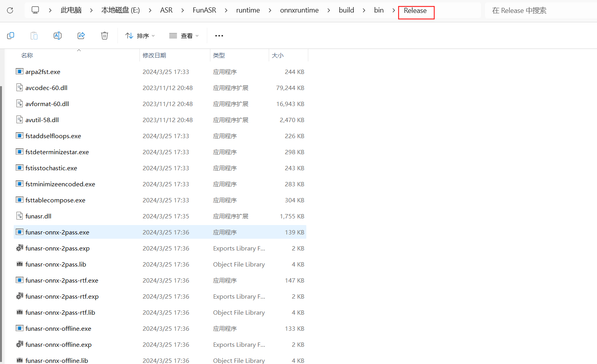
Task: Select file name funasr-onnx-offline.exp
Action: coord(58,344)
